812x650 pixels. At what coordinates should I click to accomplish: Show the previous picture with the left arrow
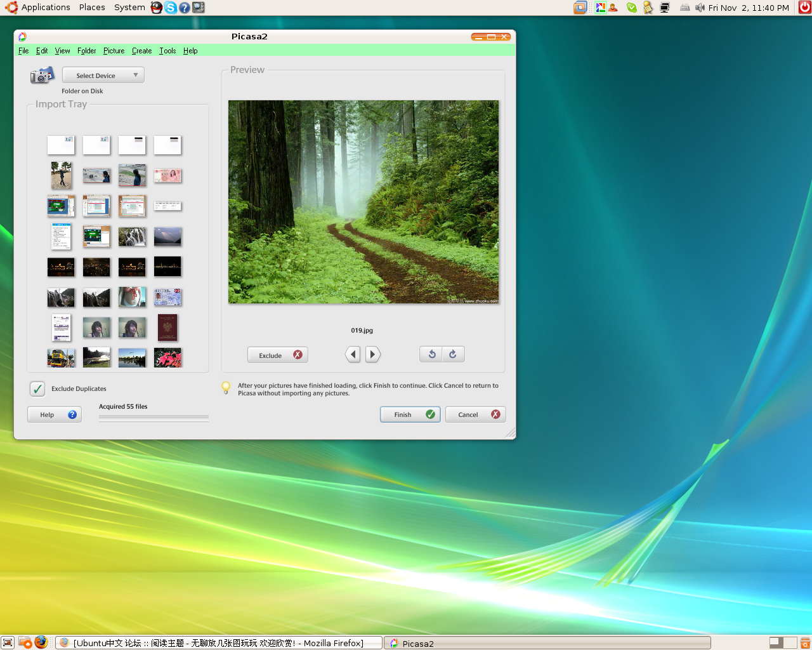tap(353, 354)
